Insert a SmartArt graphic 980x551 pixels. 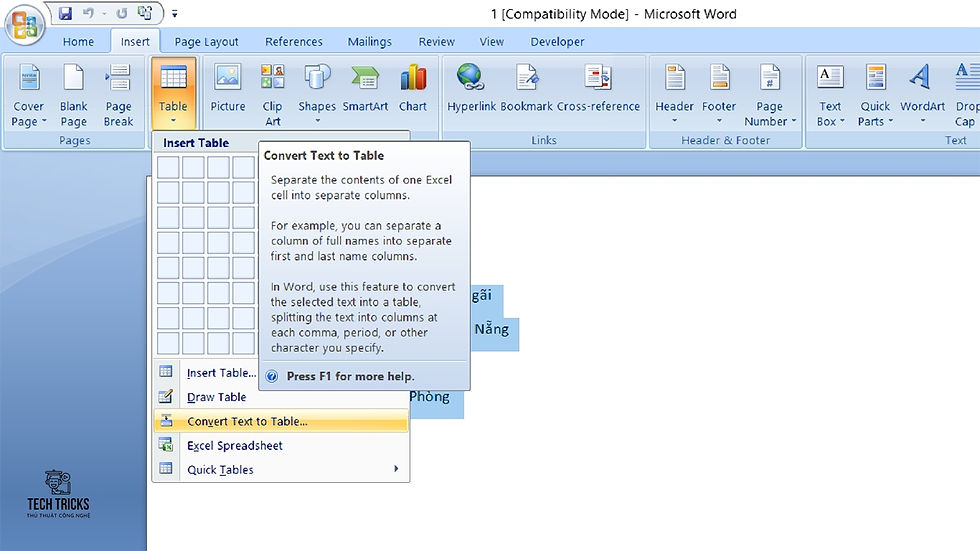(366, 89)
